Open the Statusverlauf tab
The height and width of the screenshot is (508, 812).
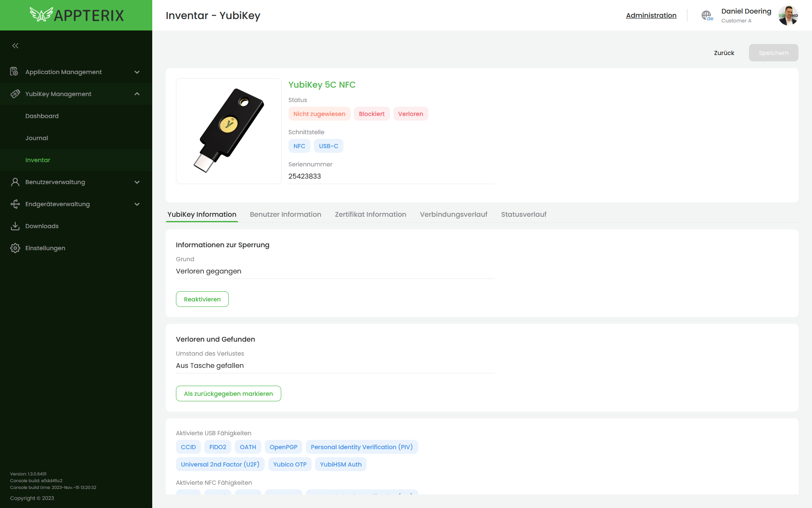point(524,214)
